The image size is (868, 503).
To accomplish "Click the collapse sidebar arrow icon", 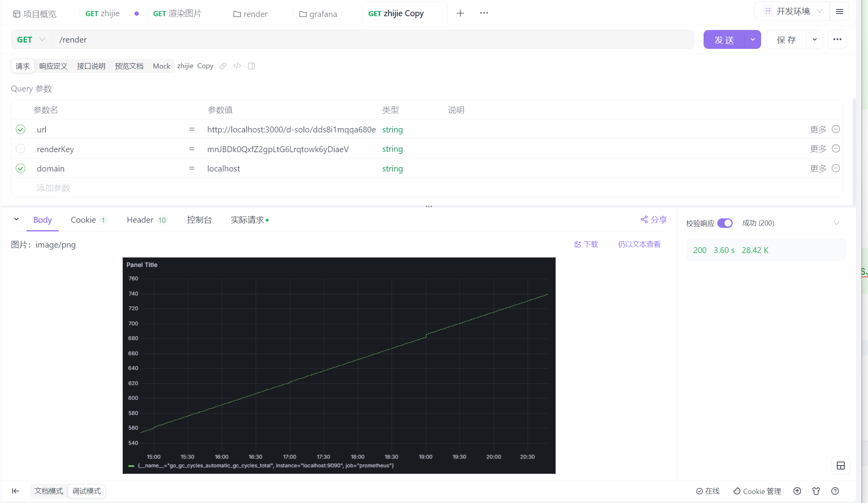I will point(15,491).
